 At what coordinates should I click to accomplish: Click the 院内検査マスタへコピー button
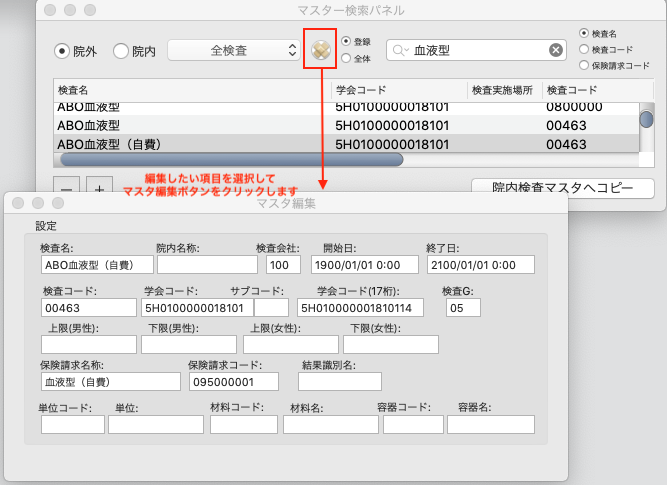[562, 188]
